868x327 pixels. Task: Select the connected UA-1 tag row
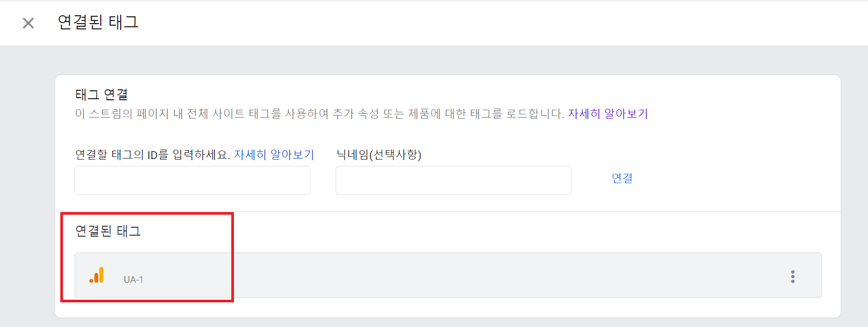[446, 276]
